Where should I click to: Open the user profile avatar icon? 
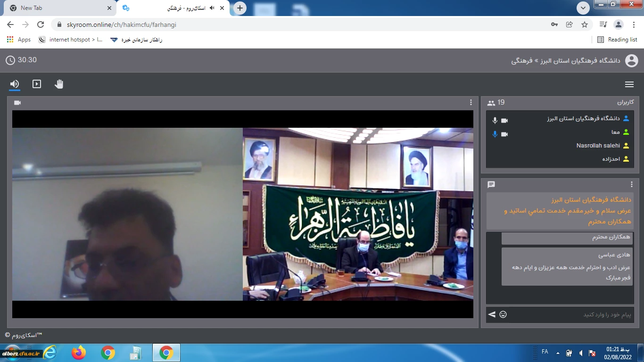pyautogui.click(x=631, y=60)
